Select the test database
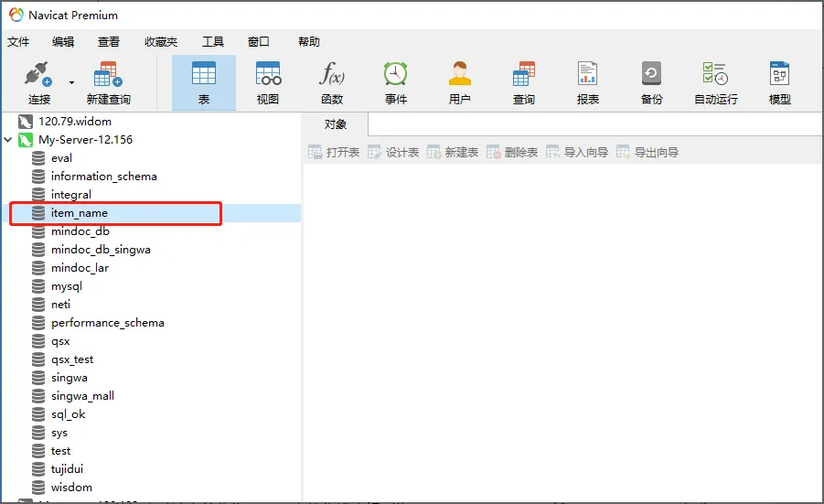The image size is (824, 504). [x=61, y=451]
